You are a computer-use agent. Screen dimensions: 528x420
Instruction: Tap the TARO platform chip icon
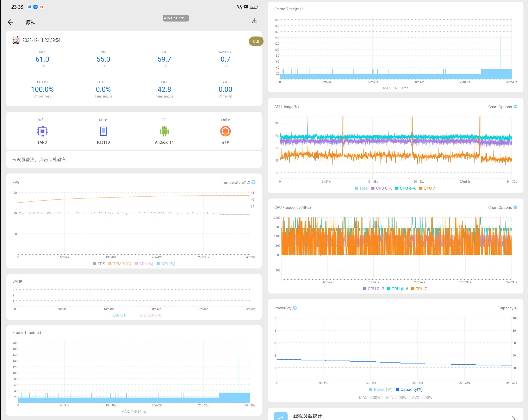[42, 131]
